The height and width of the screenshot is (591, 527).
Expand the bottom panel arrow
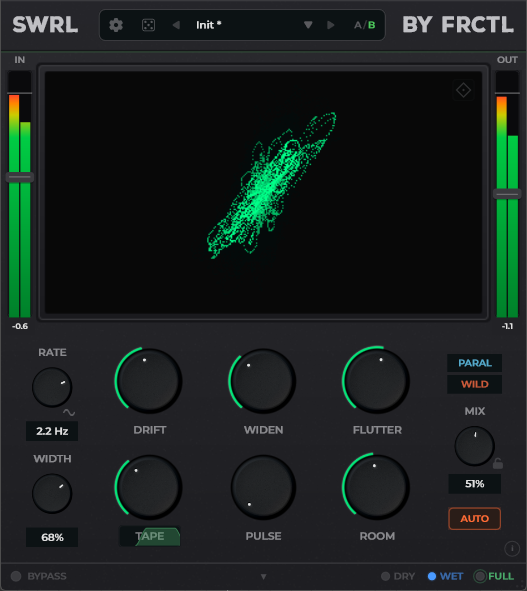264,577
